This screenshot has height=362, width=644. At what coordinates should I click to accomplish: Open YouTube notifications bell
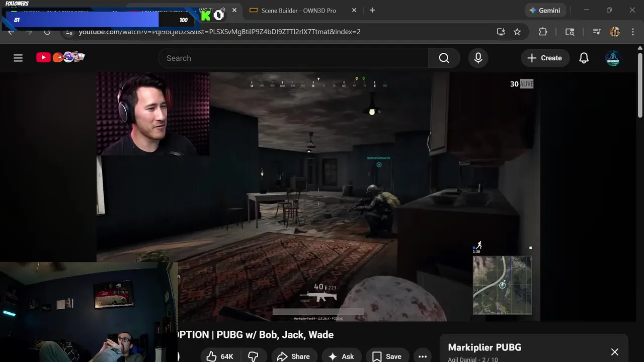point(584,58)
